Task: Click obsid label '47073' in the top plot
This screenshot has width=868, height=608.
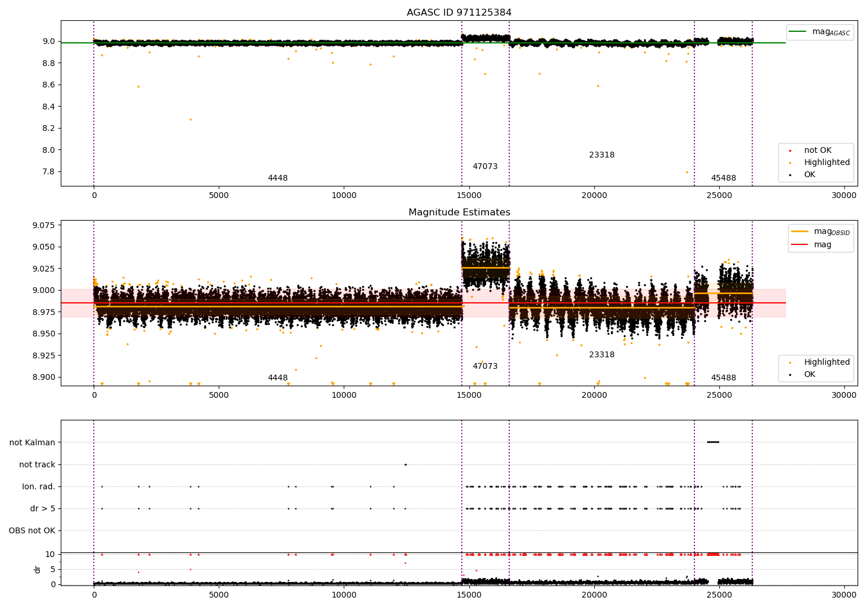Action: coord(485,167)
